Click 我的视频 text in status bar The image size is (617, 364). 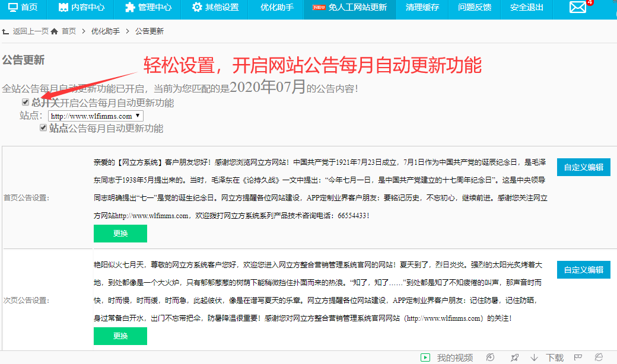click(455, 357)
